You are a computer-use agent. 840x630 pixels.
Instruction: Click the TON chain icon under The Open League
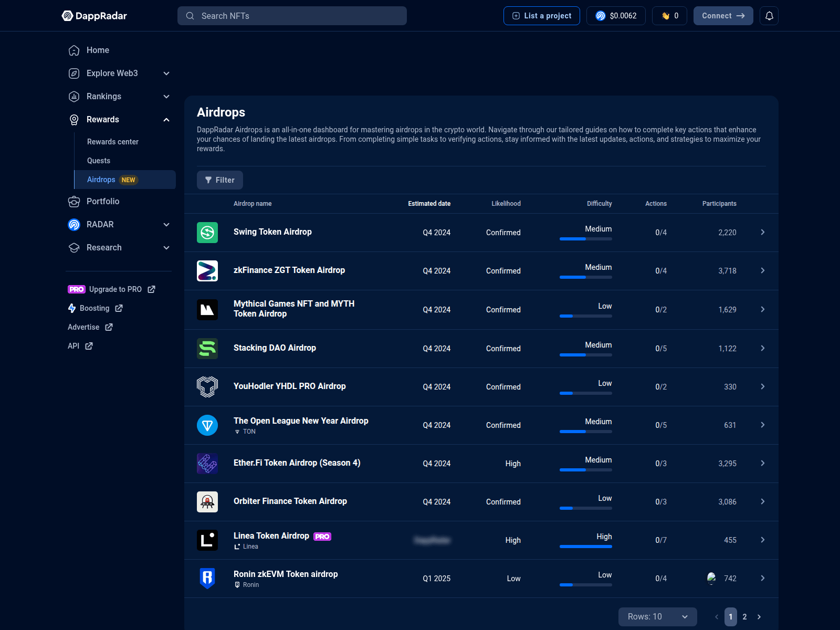(237, 432)
